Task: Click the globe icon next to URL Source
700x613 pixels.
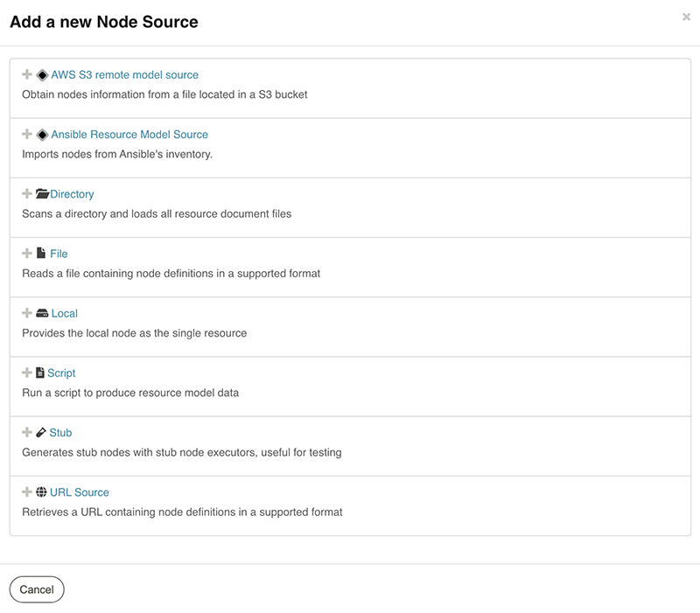Action: click(41, 492)
